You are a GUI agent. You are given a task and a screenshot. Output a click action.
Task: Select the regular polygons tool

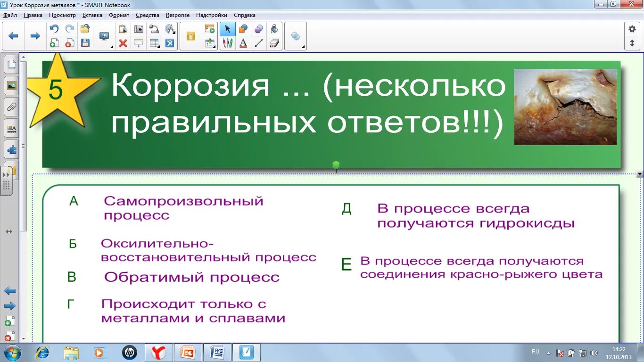pyautogui.click(x=259, y=29)
